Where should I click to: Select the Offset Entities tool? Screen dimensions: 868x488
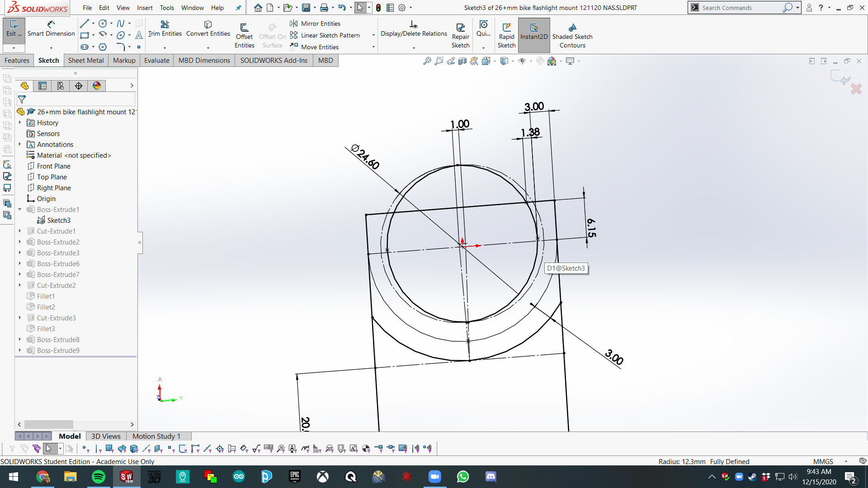pos(244,35)
